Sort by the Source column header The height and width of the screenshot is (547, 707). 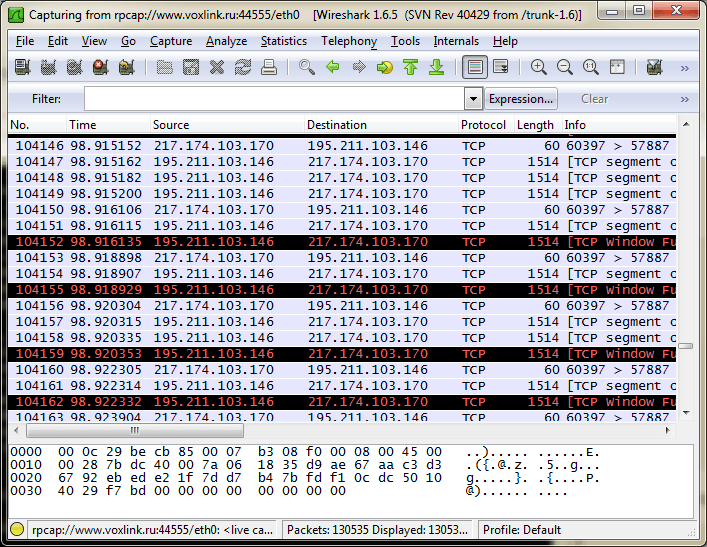pos(227,124)
